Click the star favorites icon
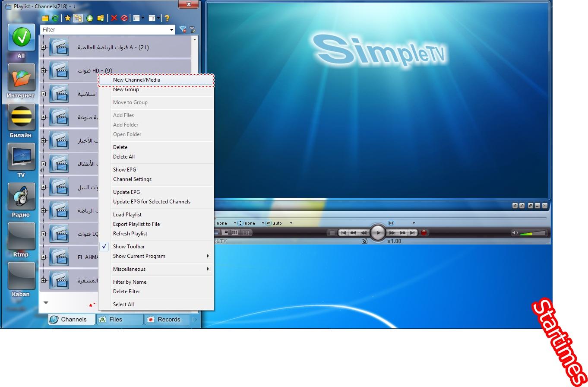Image resolution: width=588 pixels, height=387 pixels. coord(68,18)
